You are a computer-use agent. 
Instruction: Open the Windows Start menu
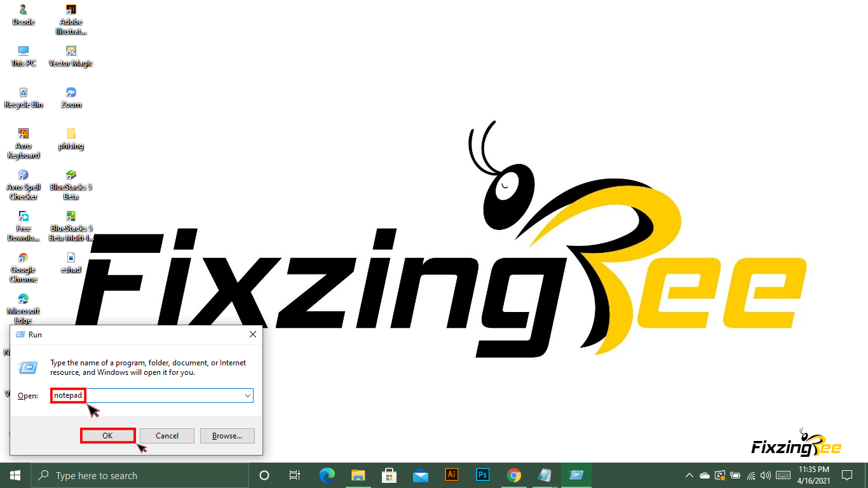(x=15, y=475)
